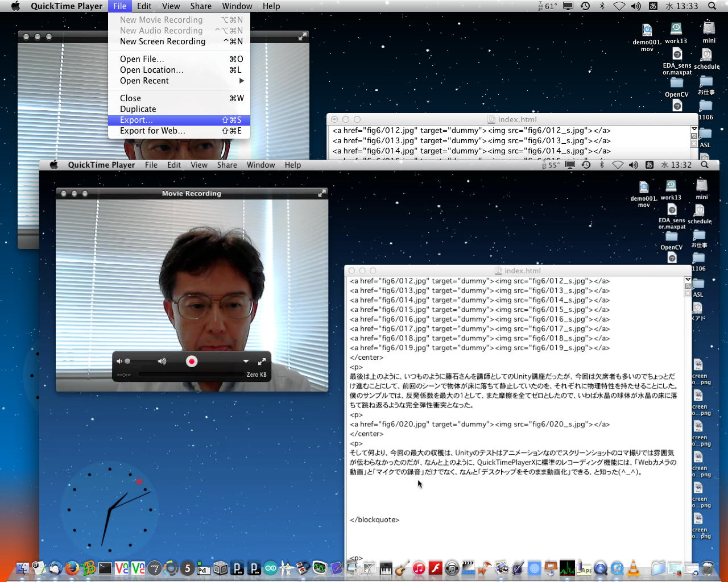Open iTunes from the Dock
Viewport: 728px width, 582px height.
click(419, 568)
